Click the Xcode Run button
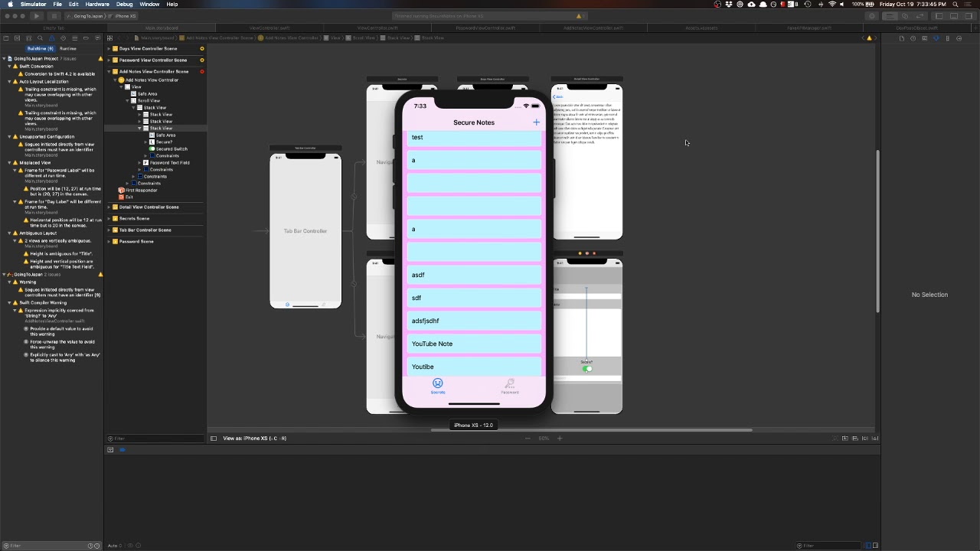The height and width of the screenshot is (551, 980). point(36,16)
